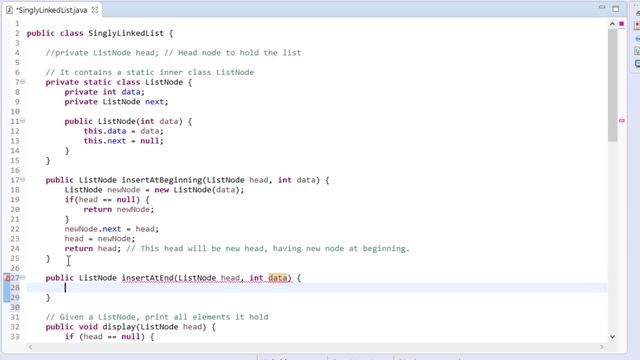Collapse the ListNode constructor fold at line 11

[23, 121]
